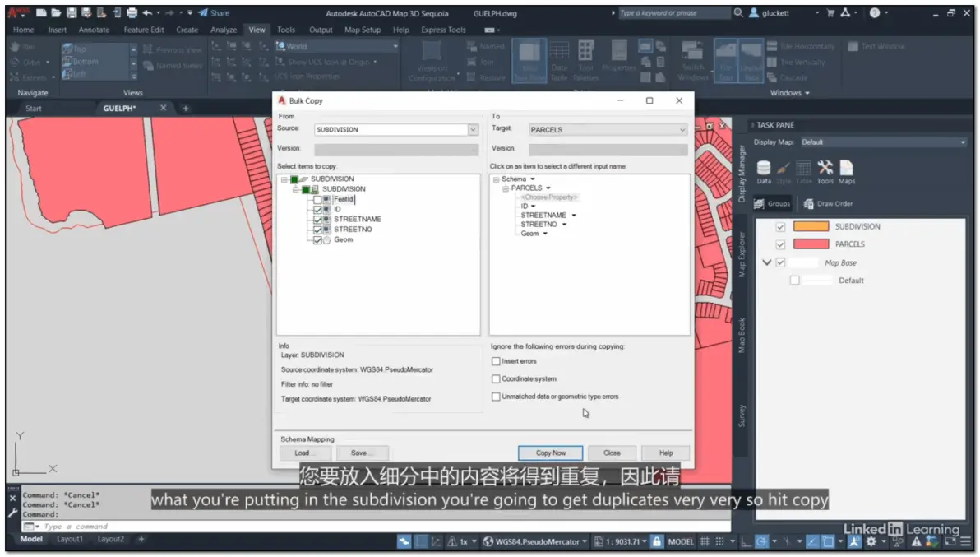Open the Analyze ribbon tab
This screenshot has height=557, width=980.
(223, 30)
